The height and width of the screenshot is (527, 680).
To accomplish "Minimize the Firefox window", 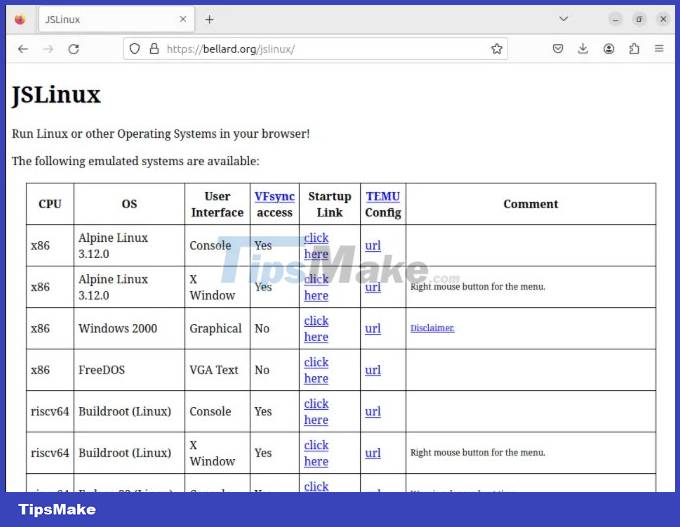I will [615, 19].
